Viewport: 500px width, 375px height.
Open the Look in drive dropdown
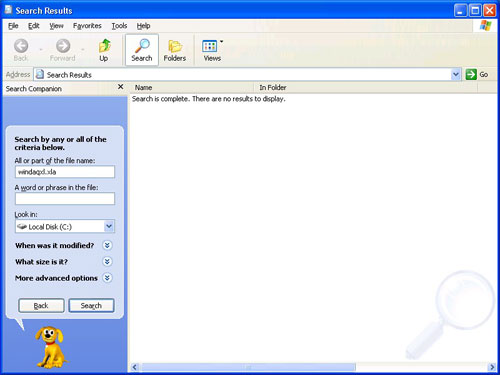pyautogui.click(x=109, y=226)
